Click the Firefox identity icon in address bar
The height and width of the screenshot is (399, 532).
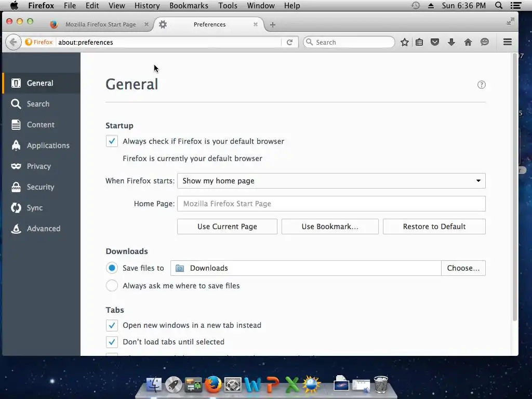(38, 42)
